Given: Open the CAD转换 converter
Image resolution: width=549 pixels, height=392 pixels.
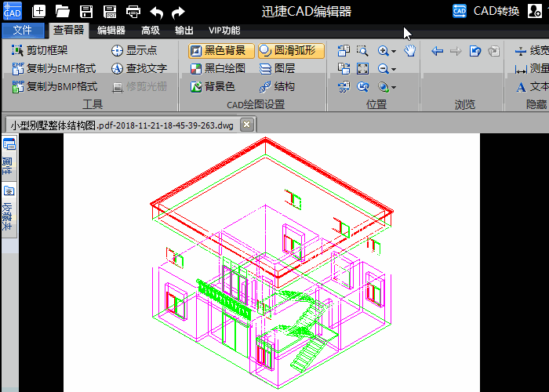Looking at the screenshot, I should [x=485, y=11].
